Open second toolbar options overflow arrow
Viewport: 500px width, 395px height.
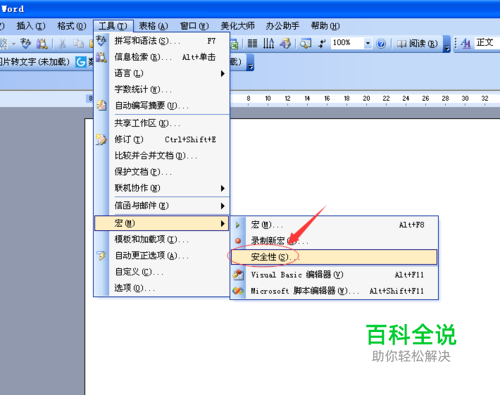coord(250,63)
